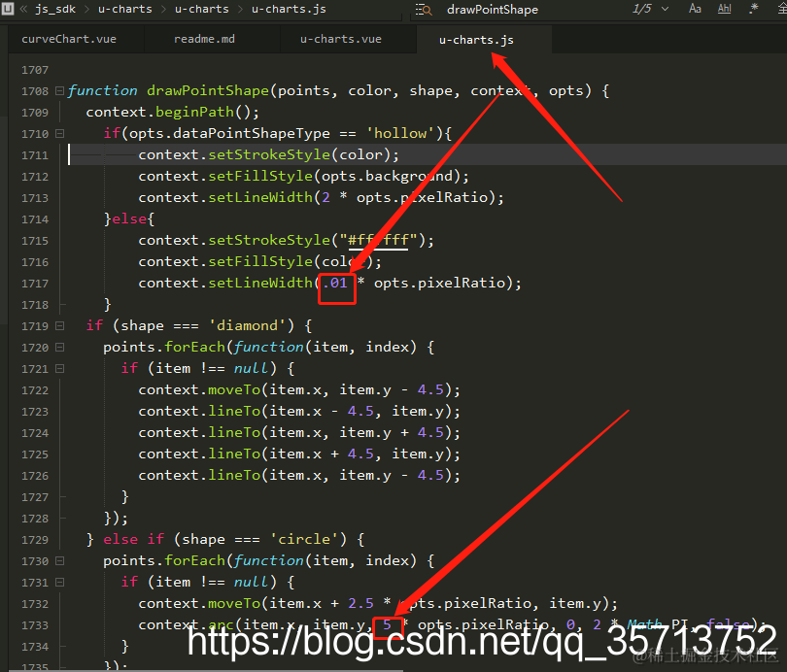Collapse the diamond block fold at line 1719
This screenshot has height=672, width=787.
pos(59,326)
